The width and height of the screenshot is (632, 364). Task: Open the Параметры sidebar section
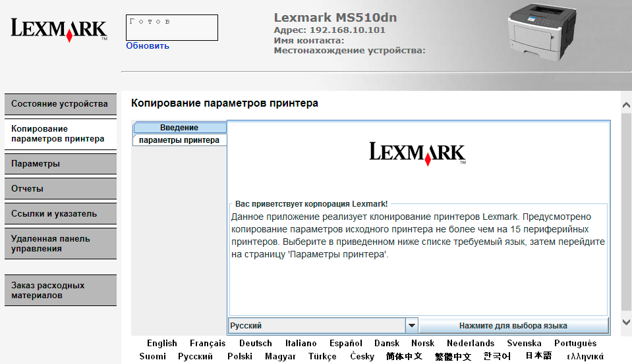click(61, 164)
